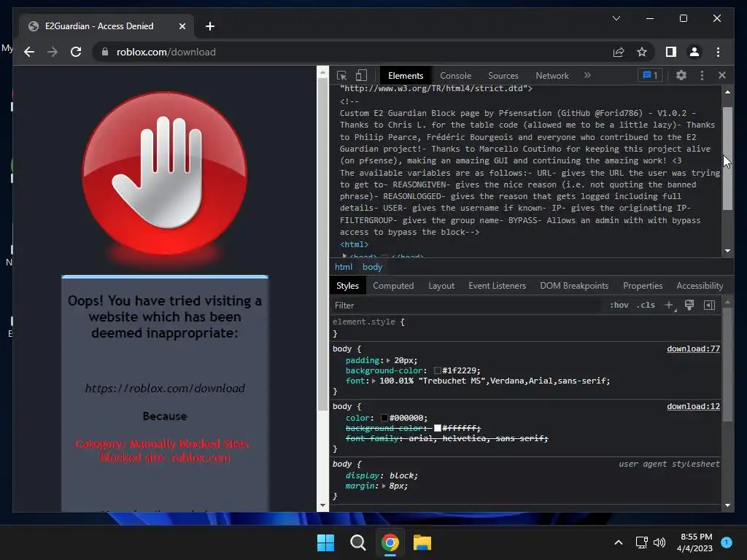Open the #1f2229 background color swatch
This screenshot has width=747, height=560.
[438, 370]
